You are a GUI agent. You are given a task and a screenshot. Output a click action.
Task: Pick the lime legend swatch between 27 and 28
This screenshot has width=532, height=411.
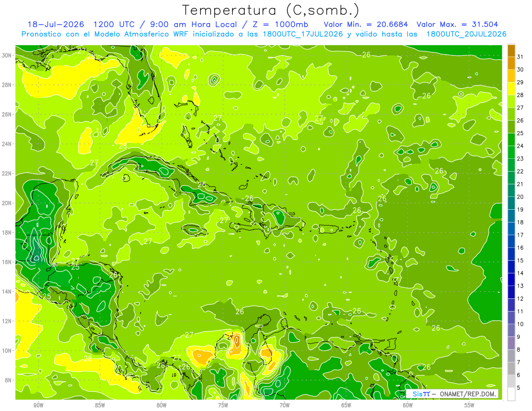[x=511, y=102]
